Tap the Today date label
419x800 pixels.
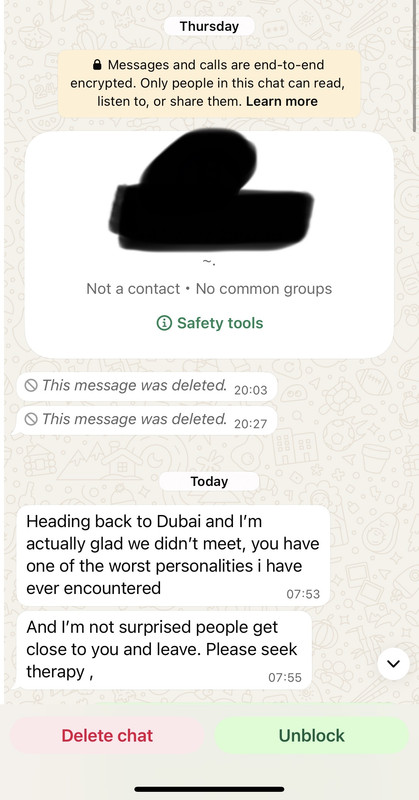(209, 481)
